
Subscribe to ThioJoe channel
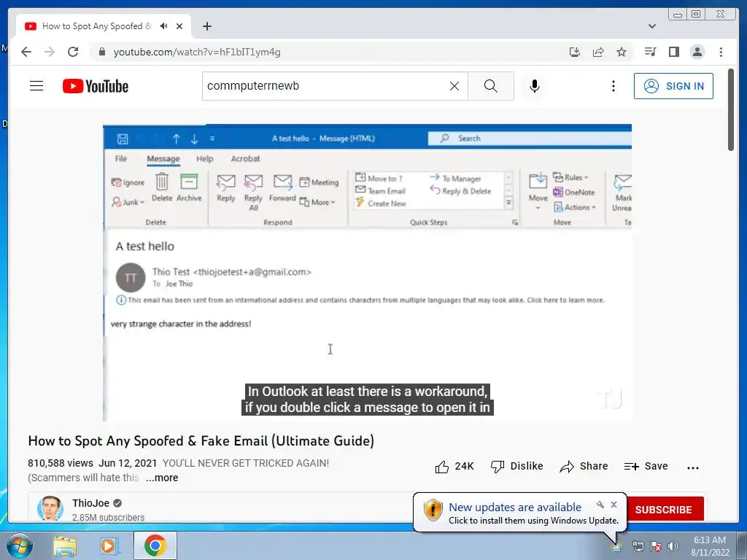coord(664,510)
